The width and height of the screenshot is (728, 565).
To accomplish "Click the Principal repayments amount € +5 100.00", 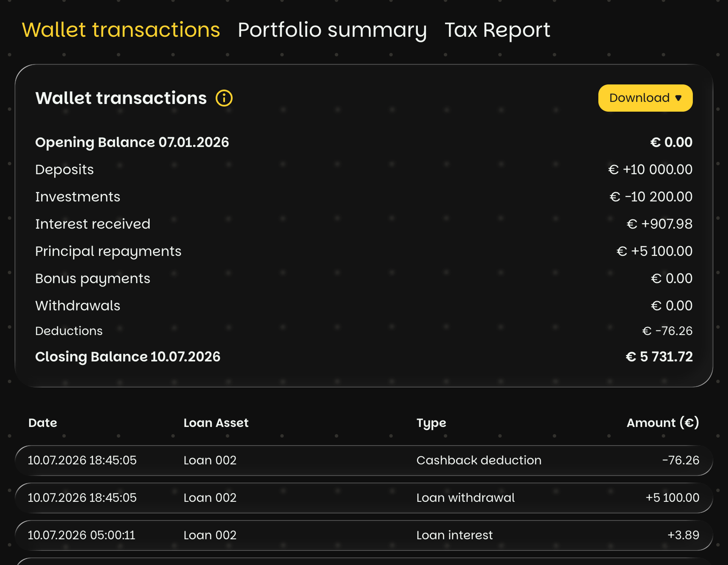I will tap(654, 251).
